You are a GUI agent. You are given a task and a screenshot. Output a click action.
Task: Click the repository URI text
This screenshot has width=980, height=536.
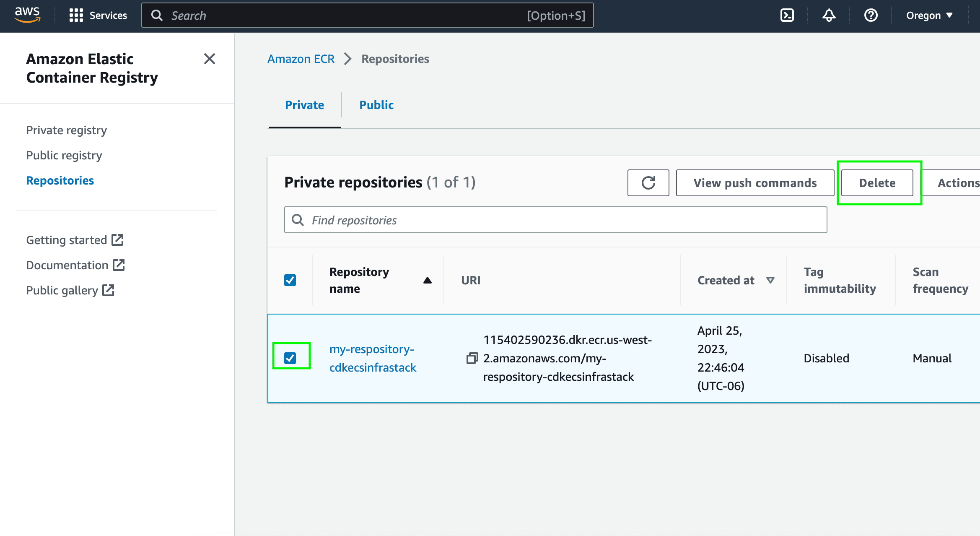(x=568, y=358)
